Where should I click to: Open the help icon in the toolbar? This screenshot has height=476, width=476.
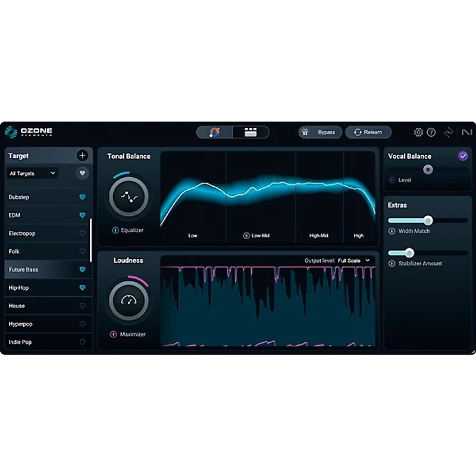pyautogui.click(x=431, y=132)
